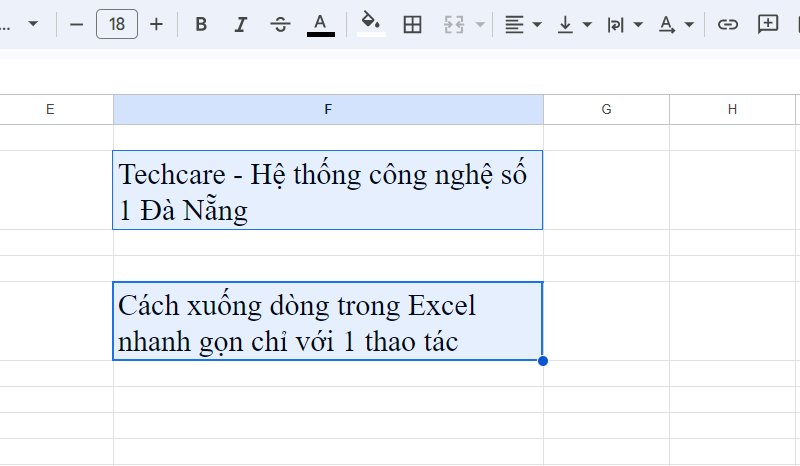Viewport: 800px width, 466px height.
Task: Click the fill handle on selected cell
Action: click(543, 361)
